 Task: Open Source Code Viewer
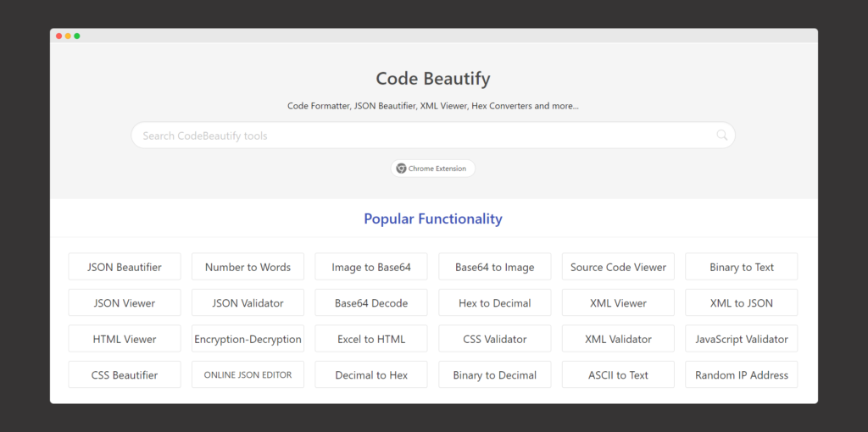point(618,267)
